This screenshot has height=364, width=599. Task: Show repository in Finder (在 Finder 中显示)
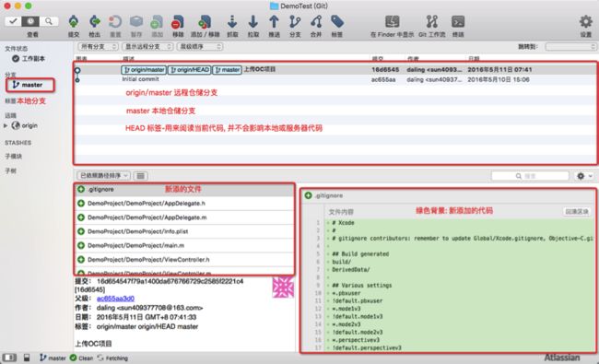click(x=392, y=22)
